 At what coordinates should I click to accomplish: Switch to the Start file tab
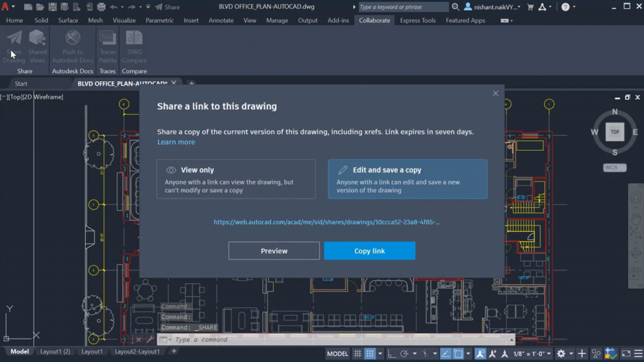(21, 84)
